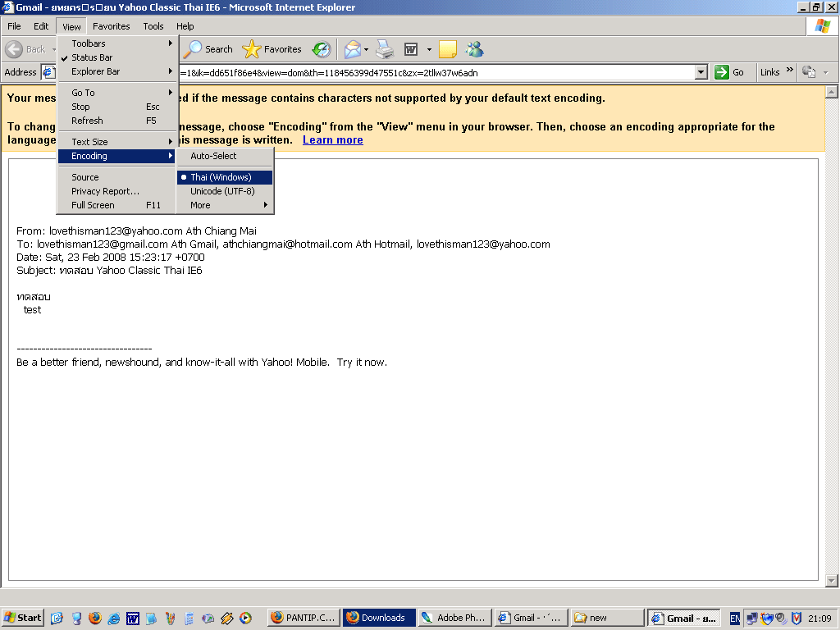Click the media player quick launch icon
This screenshot has width=840, height=630.
(245, 619)
